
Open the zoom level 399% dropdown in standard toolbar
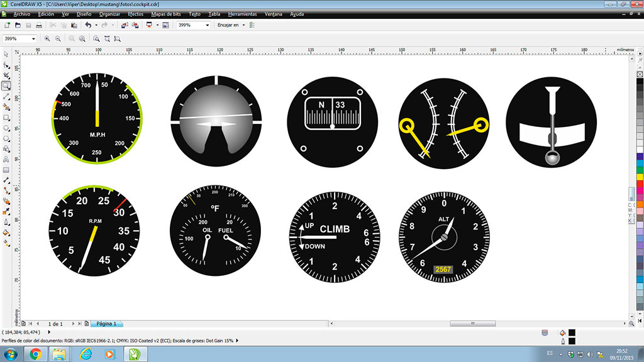(x=208, y=25)
